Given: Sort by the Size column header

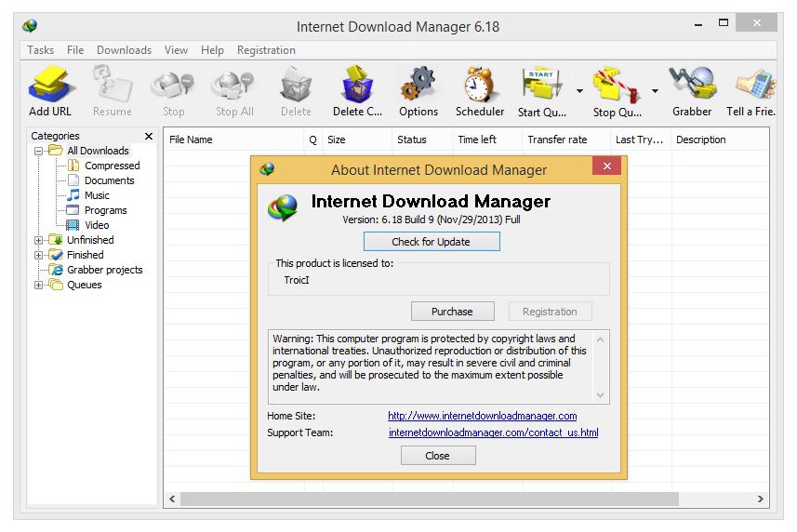Looking at the screenshot, I should coord(357,140).
